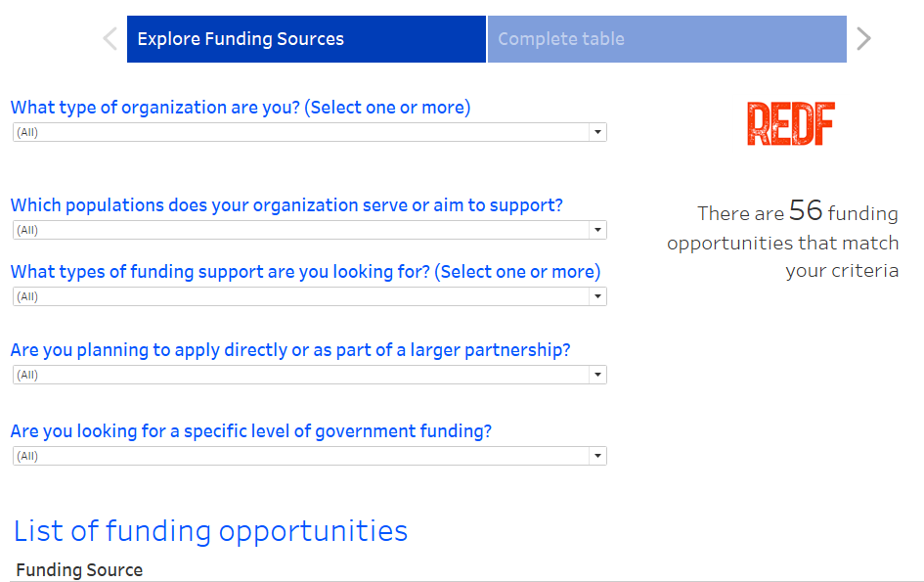Open the Complete table tab
The height and width of the screenshot is (582, 924).
[666, 39]
